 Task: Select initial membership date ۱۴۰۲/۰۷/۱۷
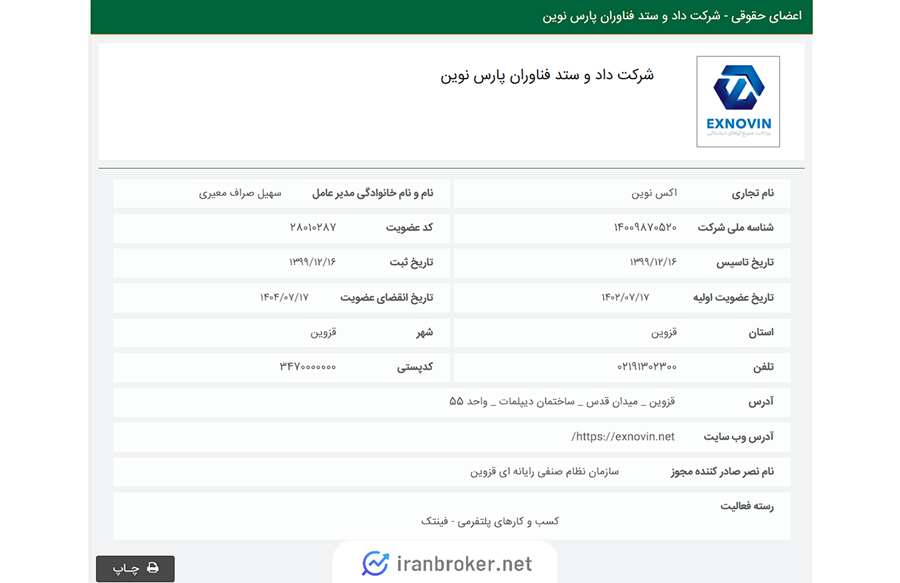coord(625,297)
